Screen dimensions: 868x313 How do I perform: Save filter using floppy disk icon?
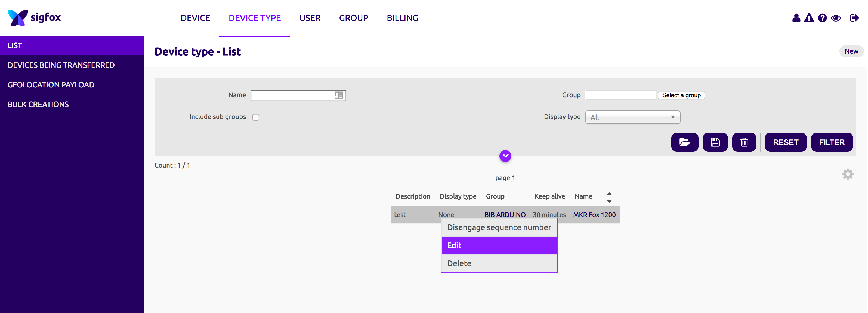click(715, 142)
